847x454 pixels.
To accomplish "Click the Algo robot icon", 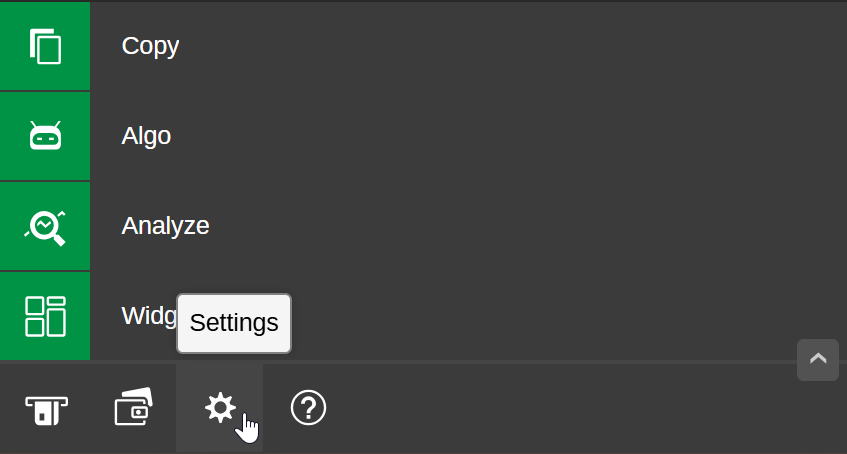I will (x=45, y=136).
